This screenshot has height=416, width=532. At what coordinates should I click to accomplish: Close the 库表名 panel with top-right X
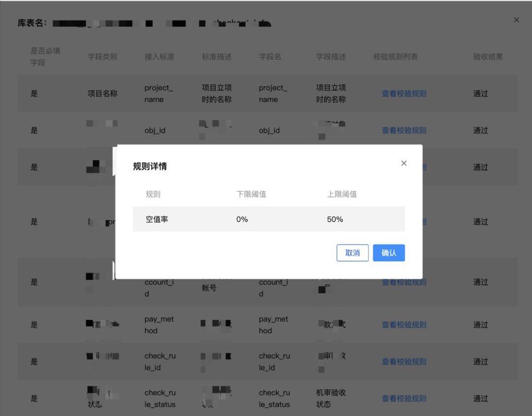pos(516,20)
